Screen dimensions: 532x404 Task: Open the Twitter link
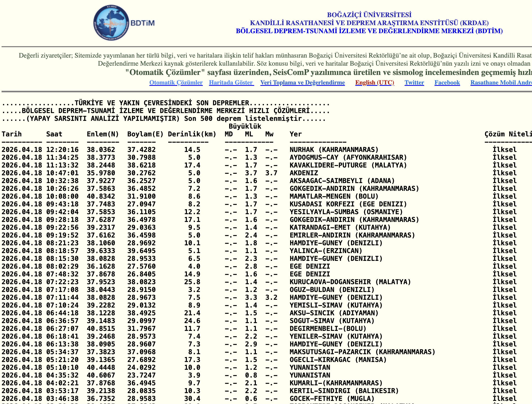[414, 82]
